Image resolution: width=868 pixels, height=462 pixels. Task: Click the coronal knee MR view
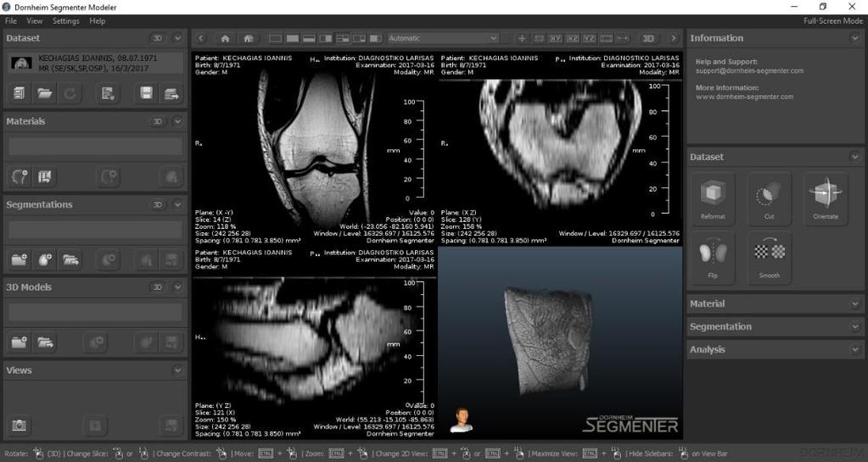(315, 148)
